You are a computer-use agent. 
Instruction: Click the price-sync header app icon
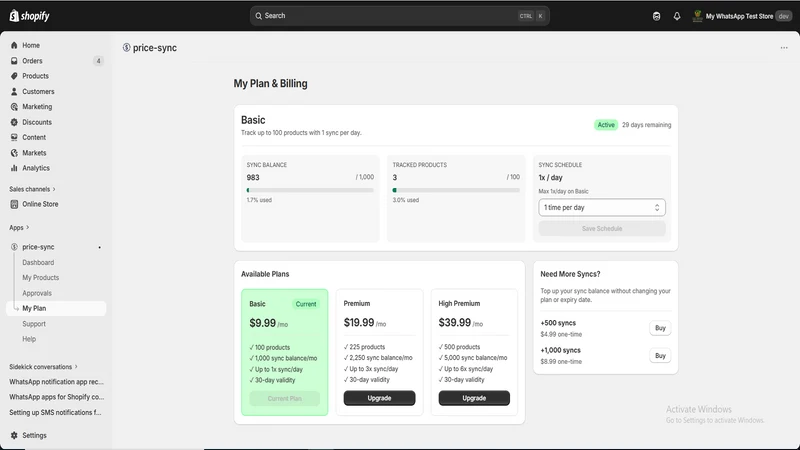[127, 47]
